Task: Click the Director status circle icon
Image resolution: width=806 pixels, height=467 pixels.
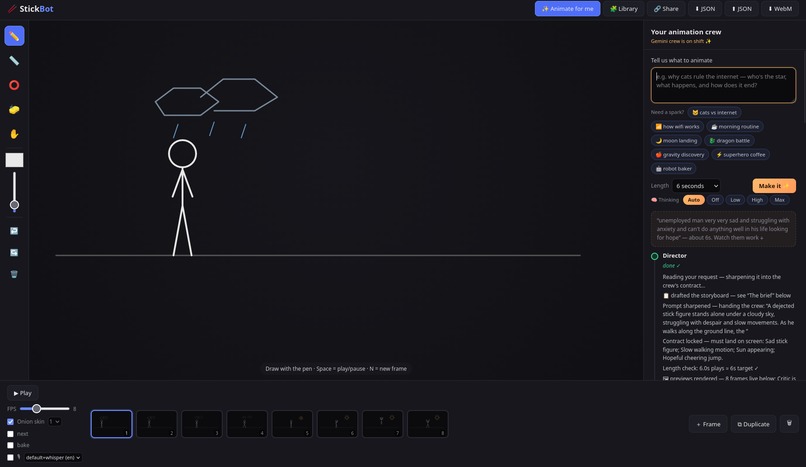Action: click(x=654, y=256)
